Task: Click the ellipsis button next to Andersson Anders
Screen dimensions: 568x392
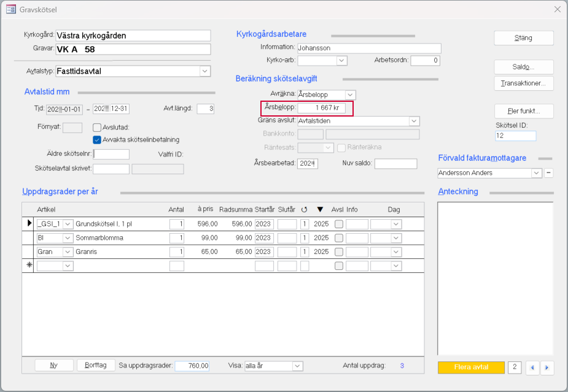Action: click(548, 173)
